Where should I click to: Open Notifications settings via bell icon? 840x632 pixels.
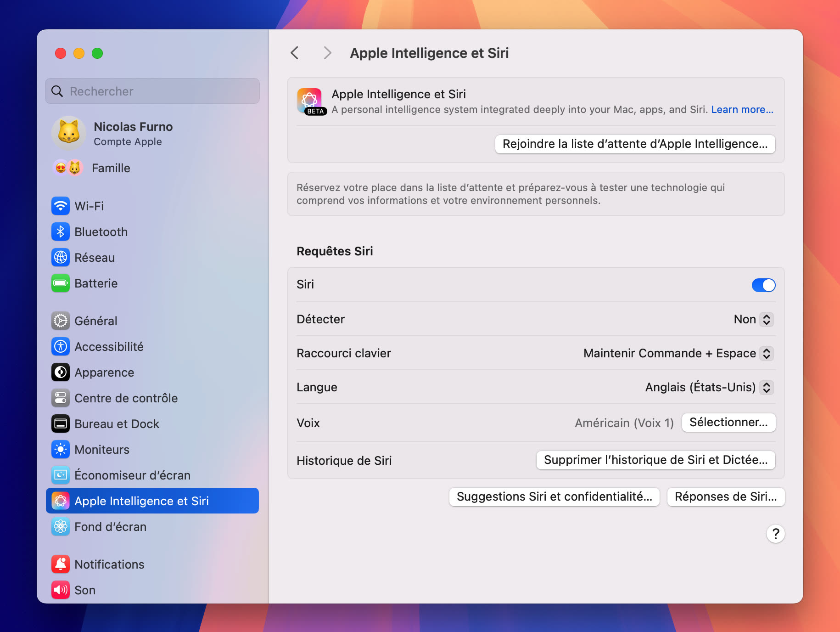(60, 564)
